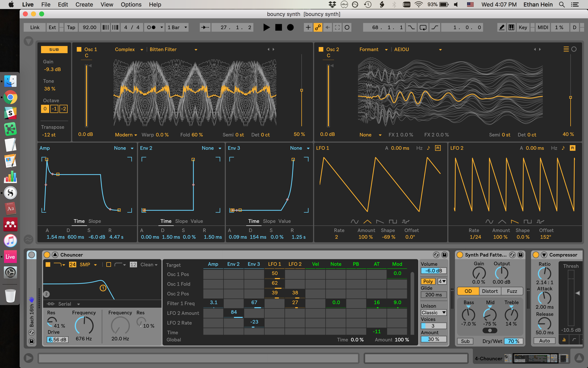Screen dimensions: 588x368
Task: Open Amp envelope loop mode None dropdown
Action: pos(124,148)
